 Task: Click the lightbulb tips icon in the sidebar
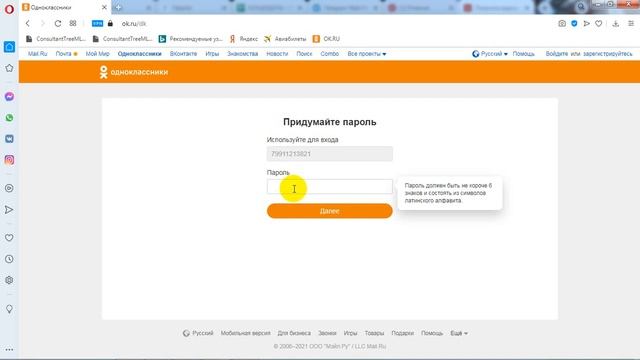[x=9, y=309]
